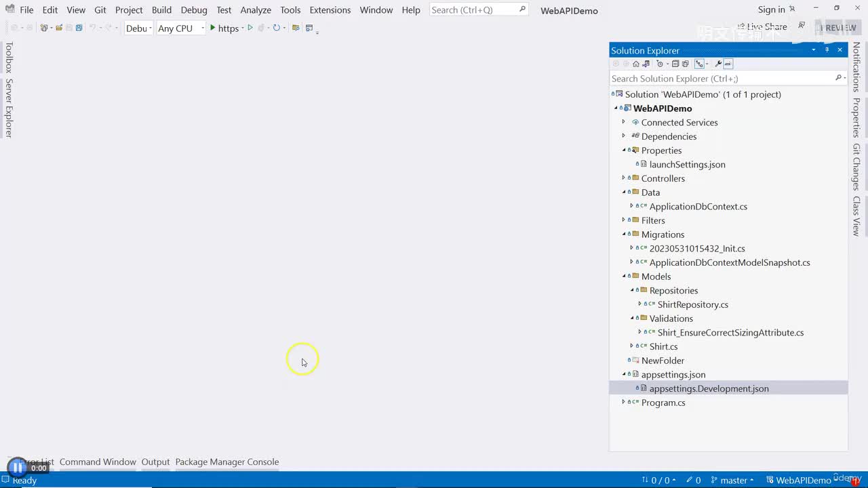The width and height of the screenshot is (868, 488).
Task: Open the Debug menu
Action: (x=194, y=10)
